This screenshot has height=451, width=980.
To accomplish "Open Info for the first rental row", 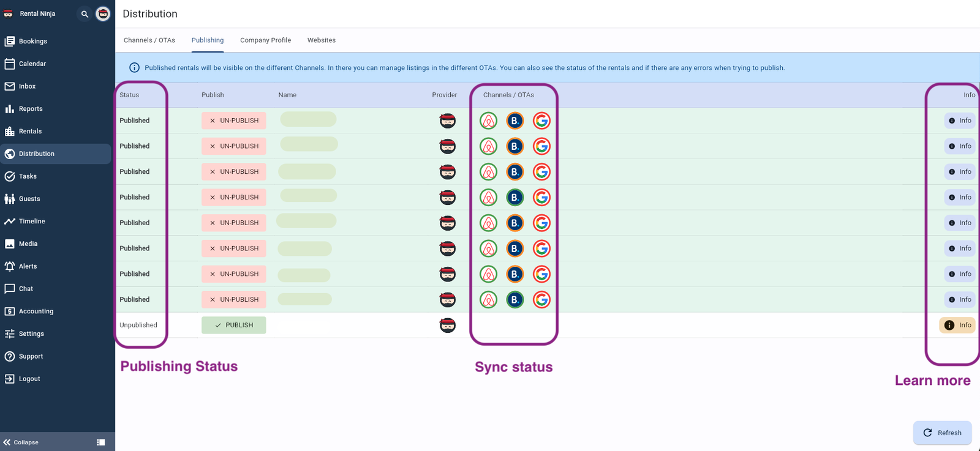I will click(x=960, y=121).
